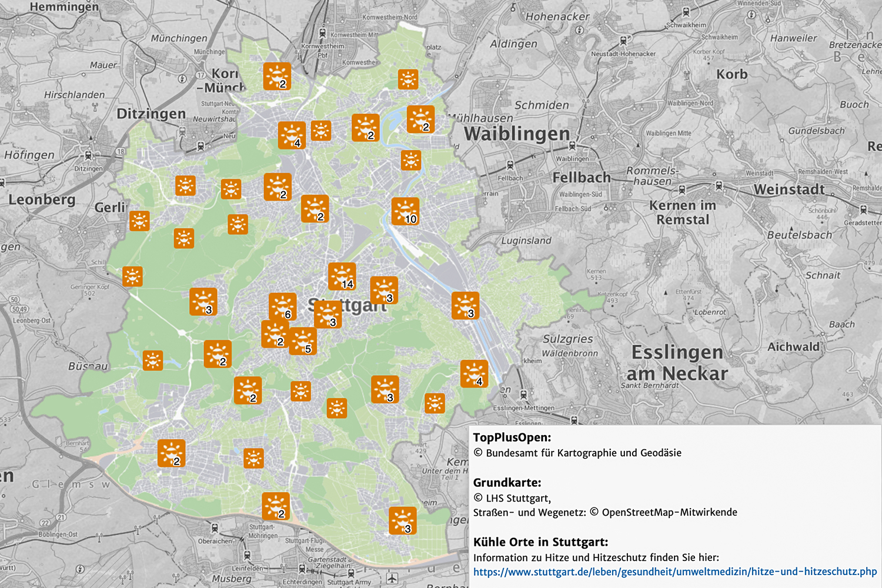Click the sun marker next to Gerlinger Kopf
The image size is (882, 588).
point(132,276)
